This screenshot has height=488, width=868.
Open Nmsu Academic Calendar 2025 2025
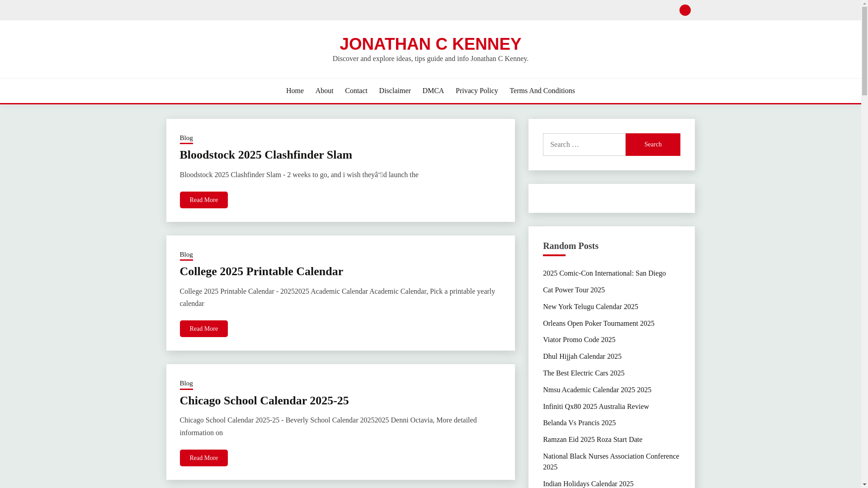[597, 390]
